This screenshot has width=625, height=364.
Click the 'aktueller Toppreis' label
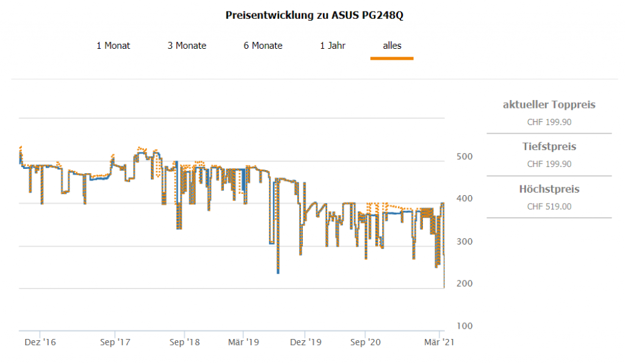click(549, 105)
